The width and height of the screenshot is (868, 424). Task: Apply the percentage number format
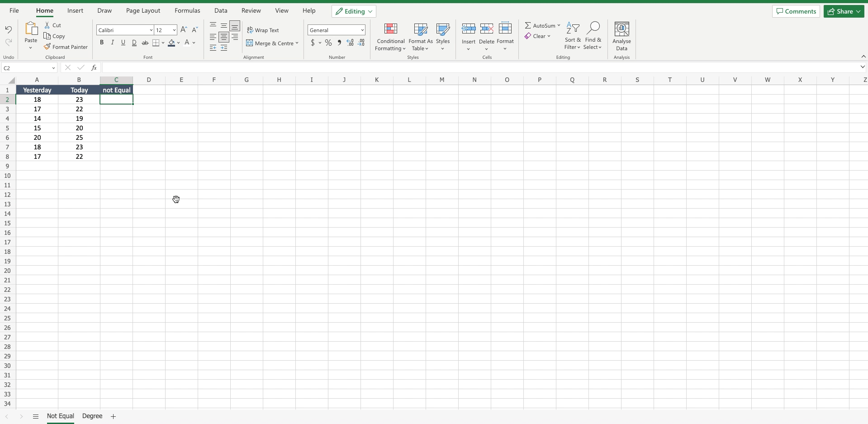coord(328,43)
